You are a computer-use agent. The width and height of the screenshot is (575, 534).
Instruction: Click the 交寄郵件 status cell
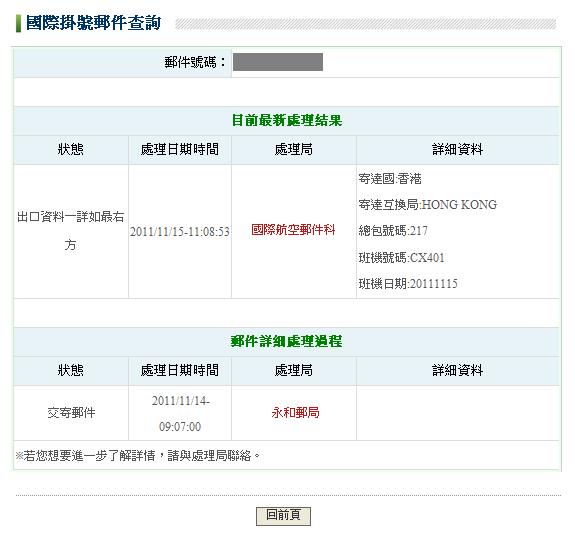[x=71, y=413]
